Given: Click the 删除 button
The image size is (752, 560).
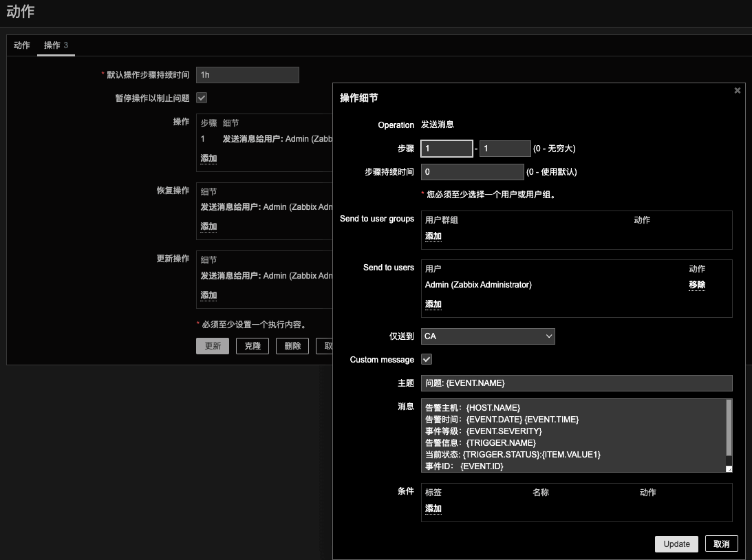Looking at the screenshot, I should tap(292, 345).
